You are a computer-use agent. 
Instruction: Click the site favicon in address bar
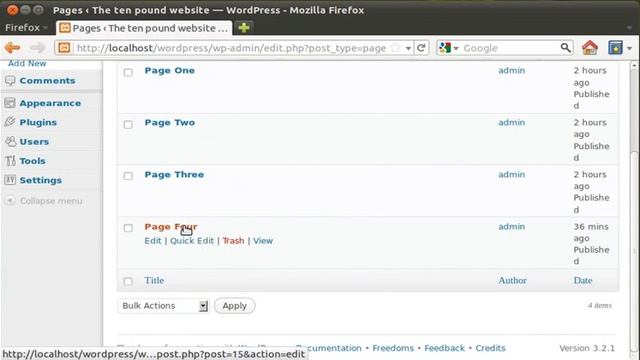[x=64, y=48]
